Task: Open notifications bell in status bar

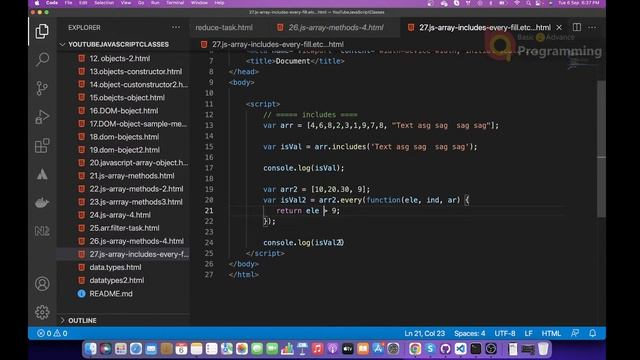Action: [x=593, y=333]
